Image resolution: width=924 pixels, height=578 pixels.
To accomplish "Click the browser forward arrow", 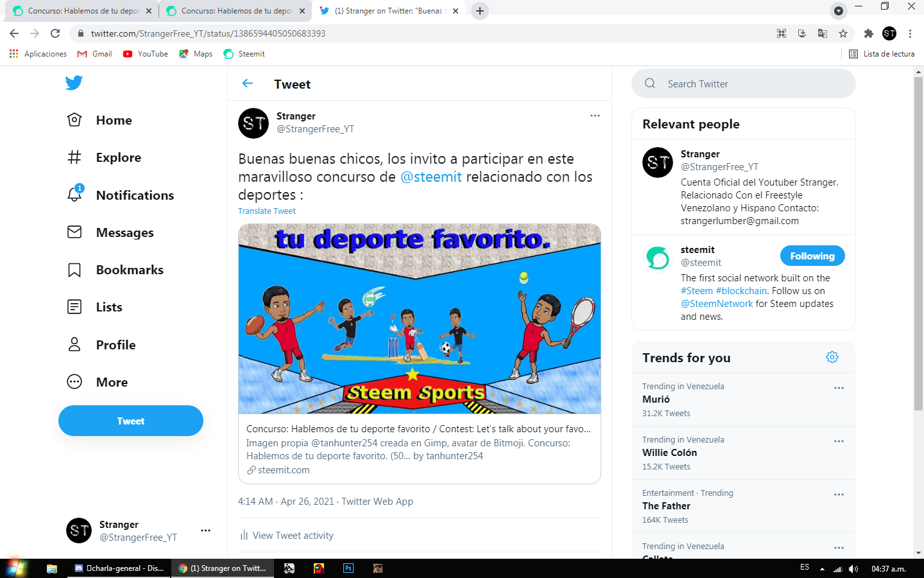I will [x=35, y=33].
